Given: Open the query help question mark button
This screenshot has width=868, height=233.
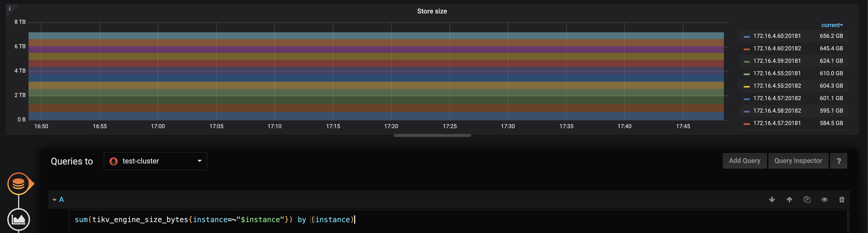Looking at the screenshot, I should (x=839, y=161).
